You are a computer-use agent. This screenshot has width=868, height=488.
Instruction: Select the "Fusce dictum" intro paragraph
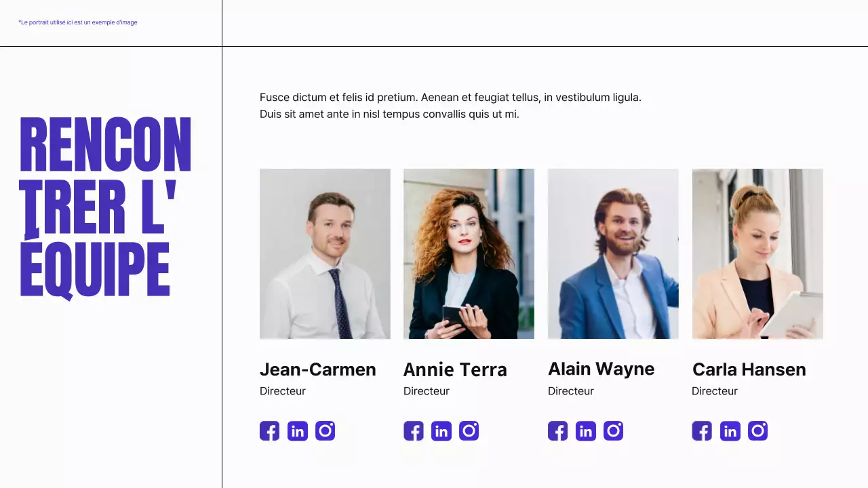pos(450,106)
